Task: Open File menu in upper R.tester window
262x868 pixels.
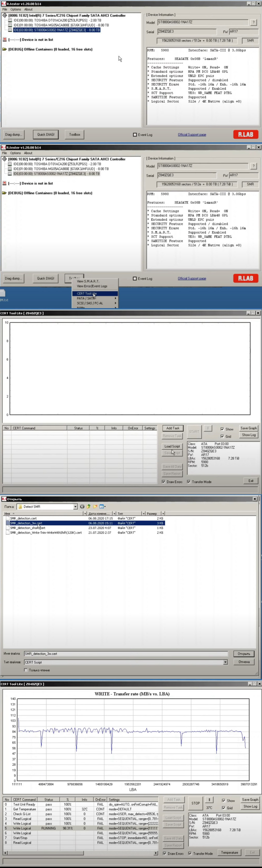Action: (5, 9)
